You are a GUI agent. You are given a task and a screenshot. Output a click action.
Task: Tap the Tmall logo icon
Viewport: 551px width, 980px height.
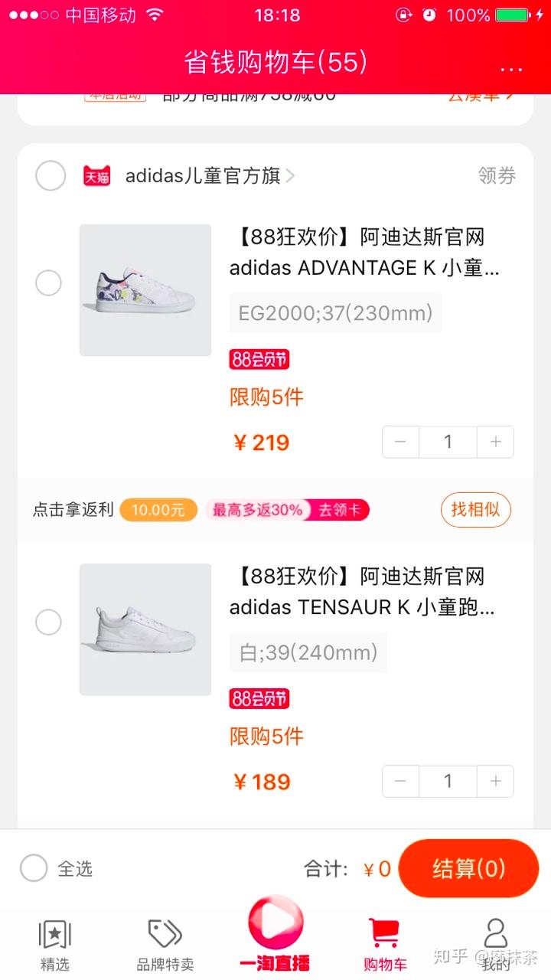pos(96,176)
